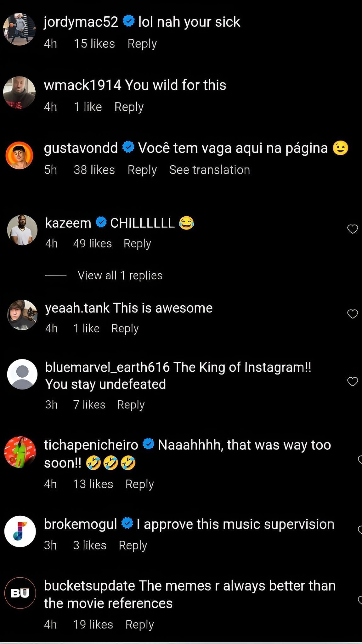Tap heart on yeaah.tank's comment
This screenshot has width=362, height=644.
click(352, 314)
